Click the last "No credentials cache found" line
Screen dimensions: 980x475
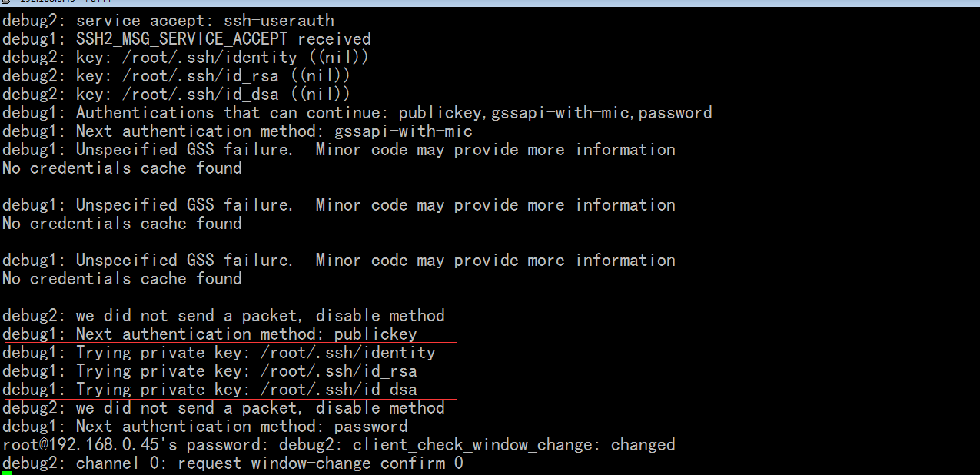[121, 279]
